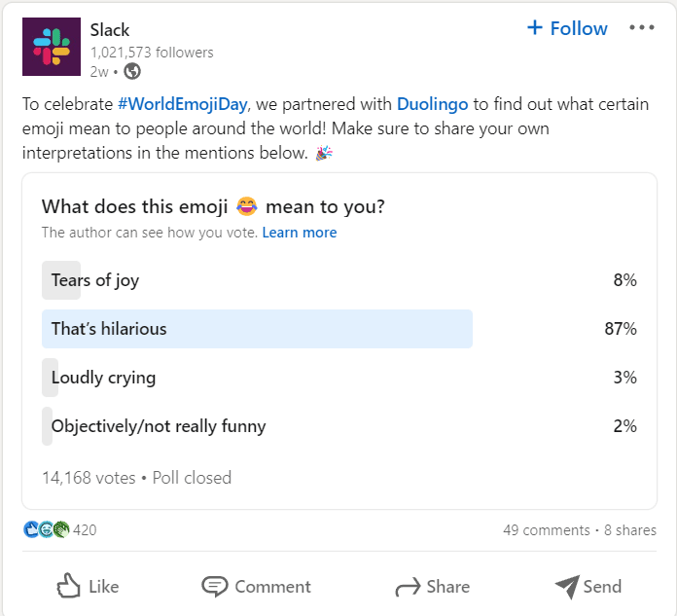Select Objectively/not really funny poll option
This screenshot has width=677, height=616.
(339, 426)
